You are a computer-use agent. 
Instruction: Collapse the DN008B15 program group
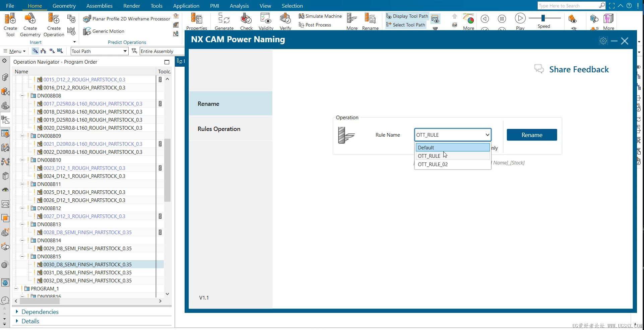coord(22,257)
